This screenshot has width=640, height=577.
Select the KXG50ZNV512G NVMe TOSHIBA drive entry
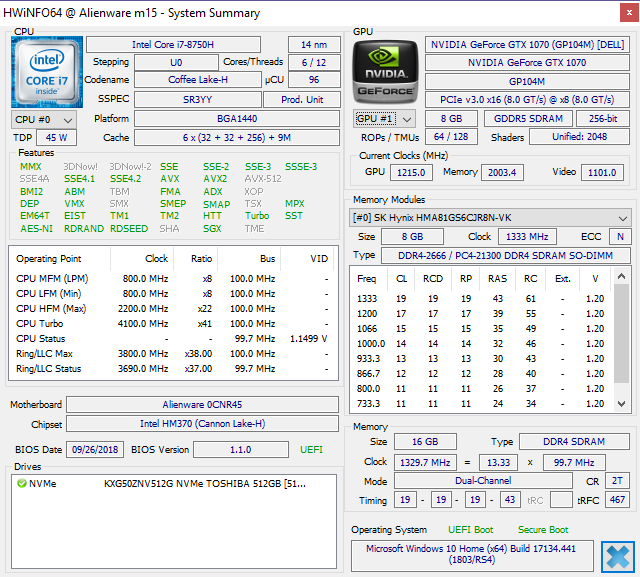coord(174,484)
